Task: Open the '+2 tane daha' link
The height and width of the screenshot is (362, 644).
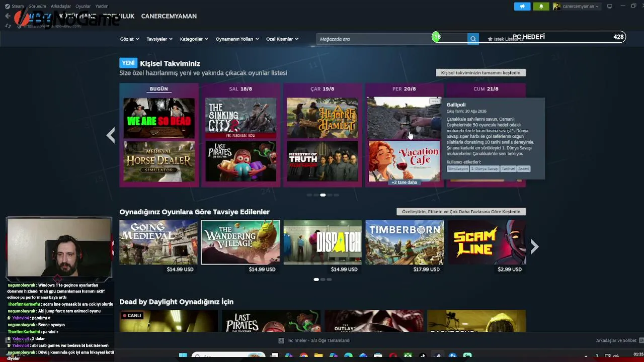Action: 404,183
